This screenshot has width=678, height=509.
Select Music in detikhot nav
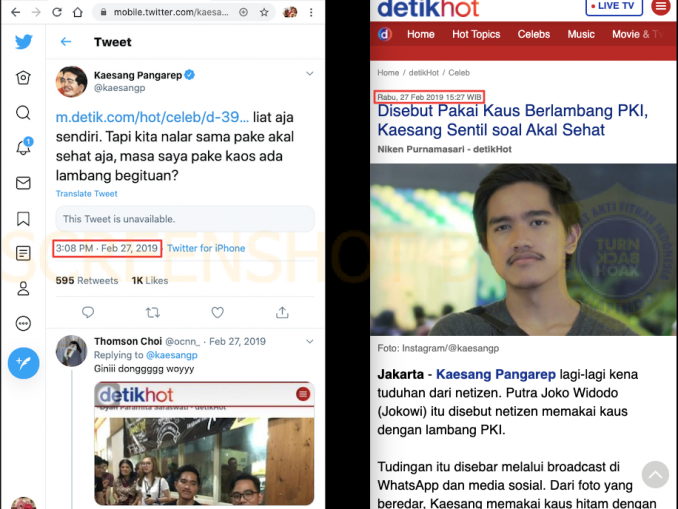(581, 34)
